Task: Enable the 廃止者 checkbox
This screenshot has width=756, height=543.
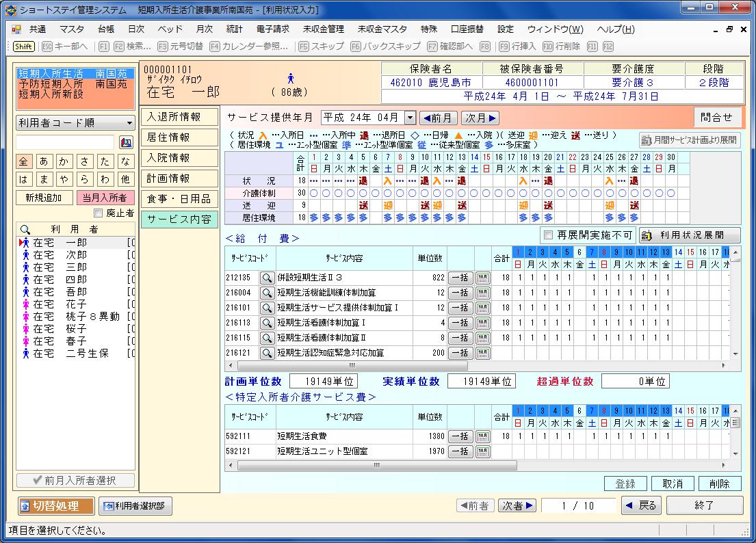Action: (99, 213)
